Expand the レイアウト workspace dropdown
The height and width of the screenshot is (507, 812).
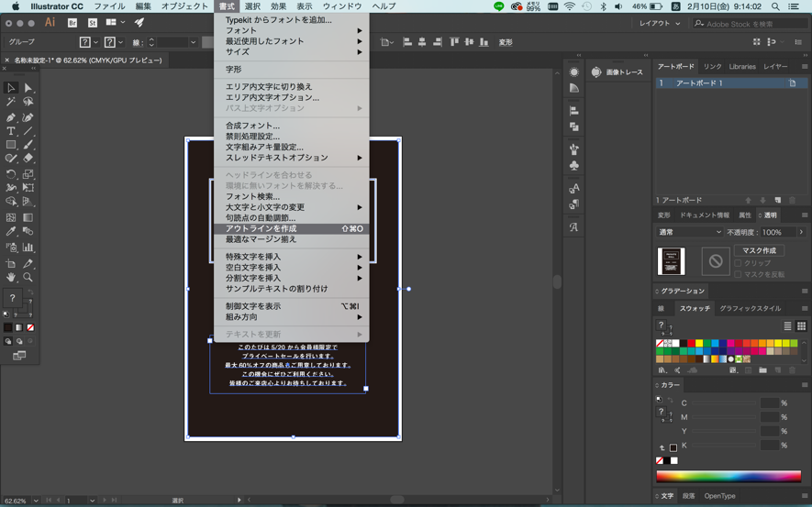[x=660, y=24]
